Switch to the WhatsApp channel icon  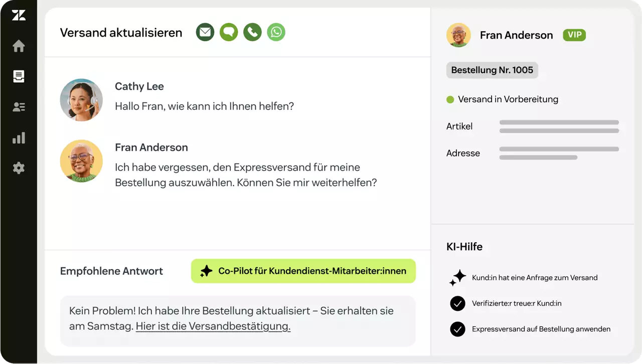(276, 32)
